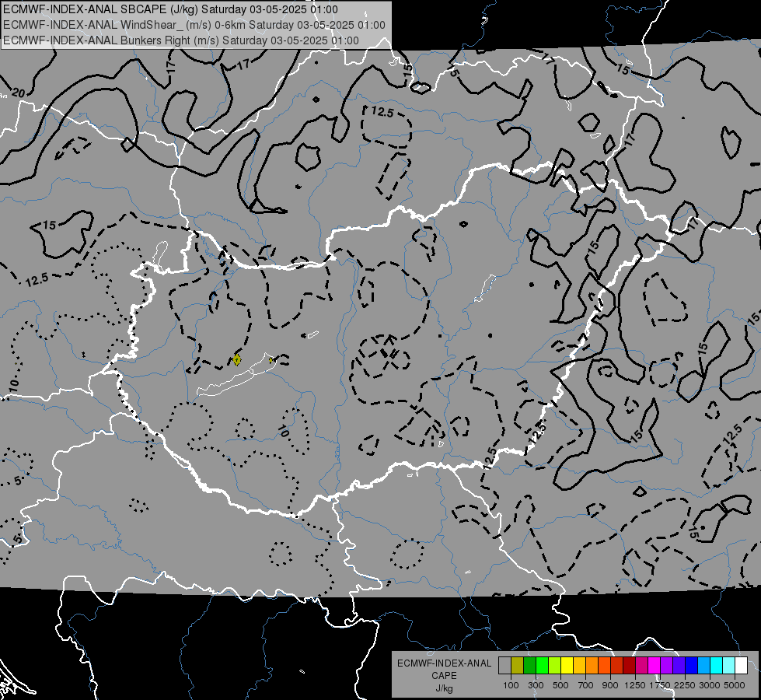Select the pale cyan legend swatch

point(729,665)
